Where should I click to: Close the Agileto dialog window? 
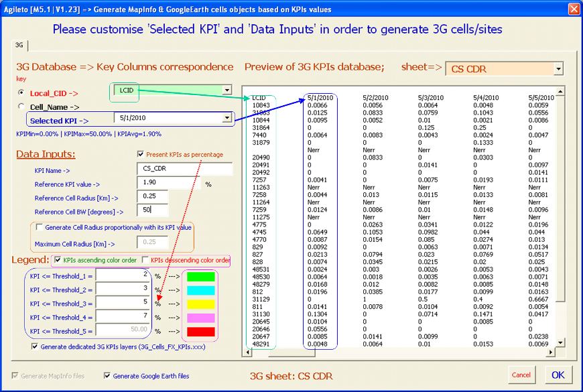click(574, 9)
